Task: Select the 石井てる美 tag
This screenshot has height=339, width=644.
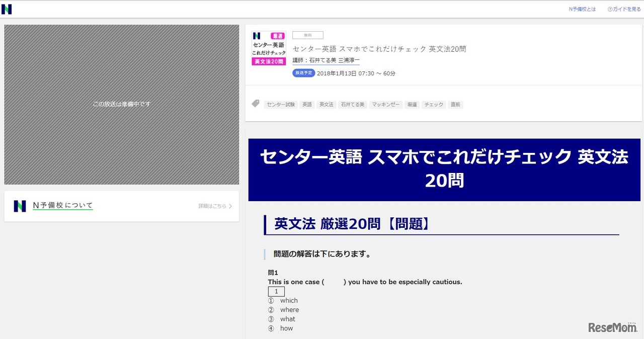Action: pyautogui.click(x=352, y=105)
